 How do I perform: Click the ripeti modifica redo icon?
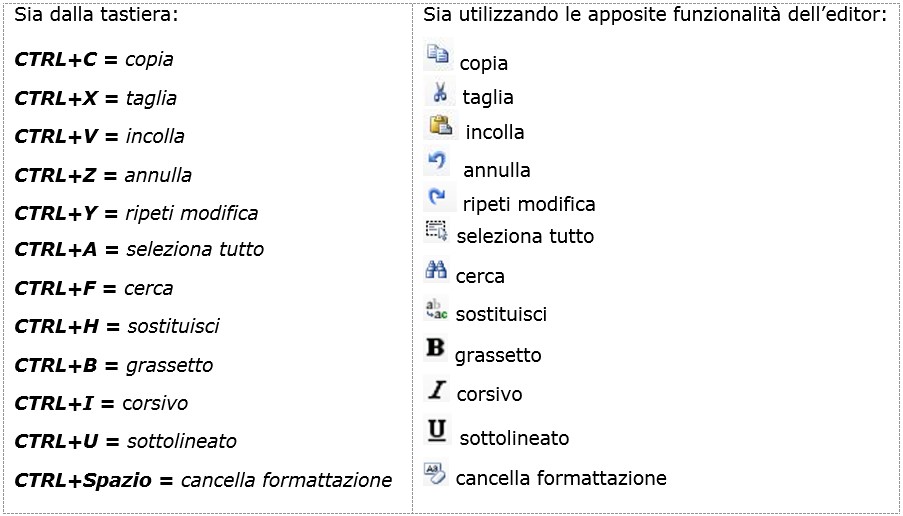pos(439,197)
